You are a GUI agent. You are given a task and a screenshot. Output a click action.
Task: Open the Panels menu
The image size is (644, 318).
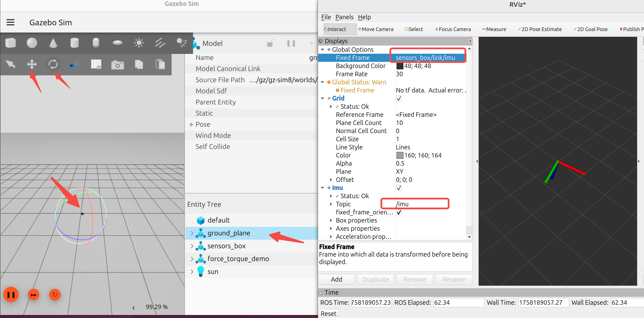point(344,17)
